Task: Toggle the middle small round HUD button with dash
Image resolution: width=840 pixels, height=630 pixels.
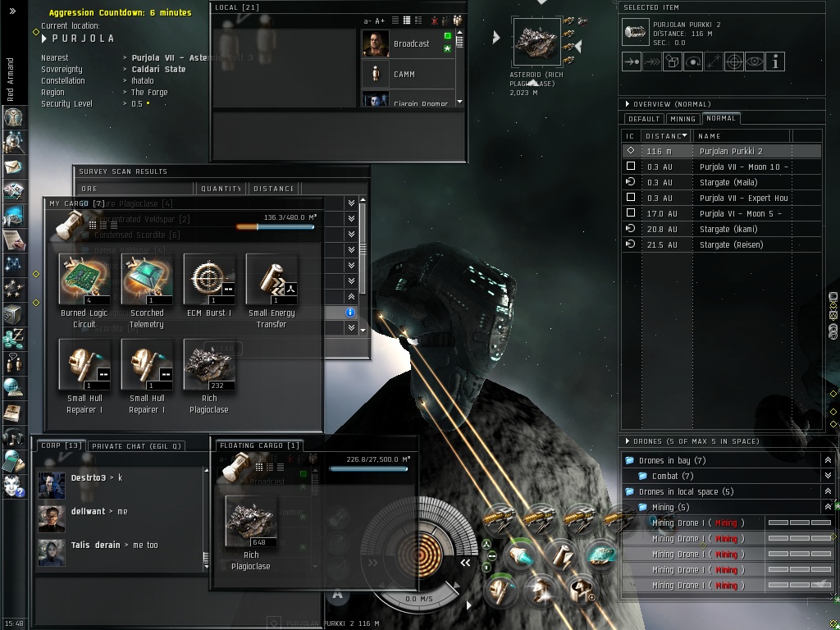Action: (492, 556)
